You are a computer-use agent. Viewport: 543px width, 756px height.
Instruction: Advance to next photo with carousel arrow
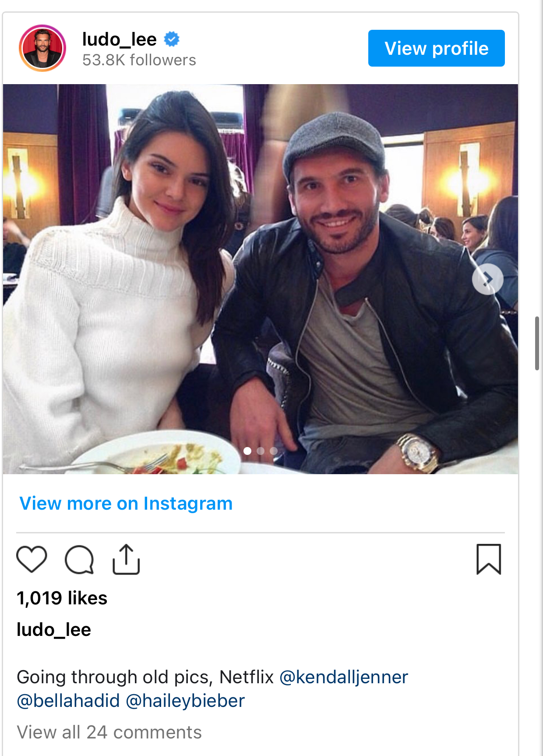tap(487, 279)
